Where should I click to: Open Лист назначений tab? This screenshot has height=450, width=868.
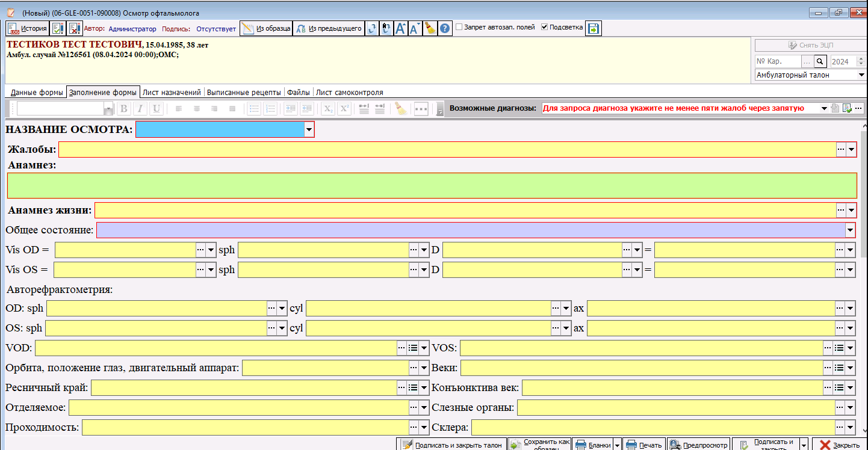[x=172, y=93]
